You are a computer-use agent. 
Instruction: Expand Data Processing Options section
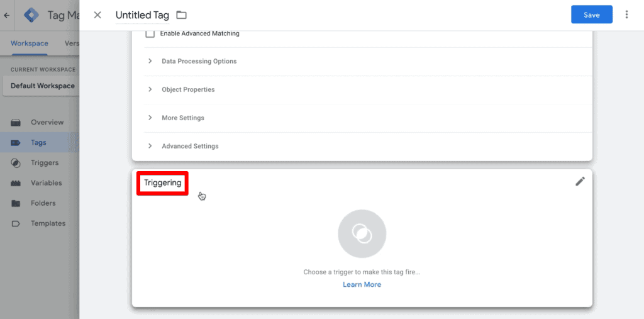point(368,61)
